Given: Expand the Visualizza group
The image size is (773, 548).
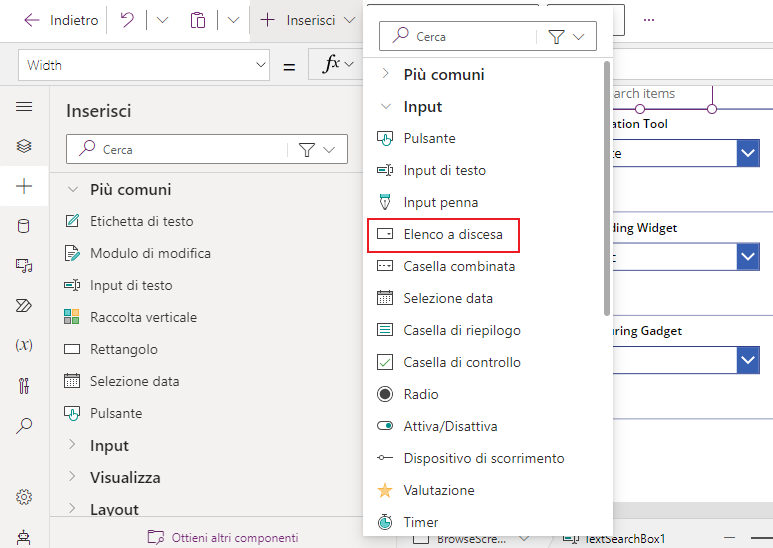Looking at the screenshot, I should (72, 477).
